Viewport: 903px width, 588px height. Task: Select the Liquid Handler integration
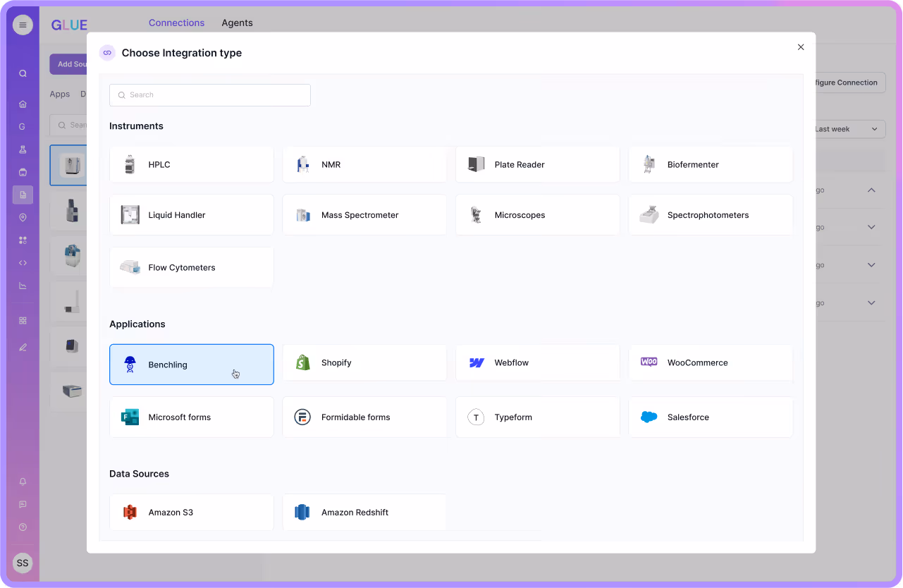pos(192,215)
